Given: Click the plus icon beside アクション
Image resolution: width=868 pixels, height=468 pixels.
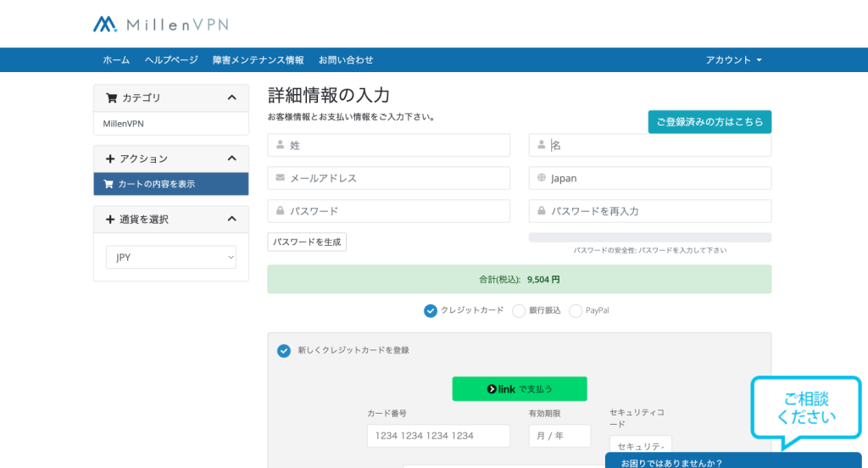Looking at the screenshot, I should (110, 159).
